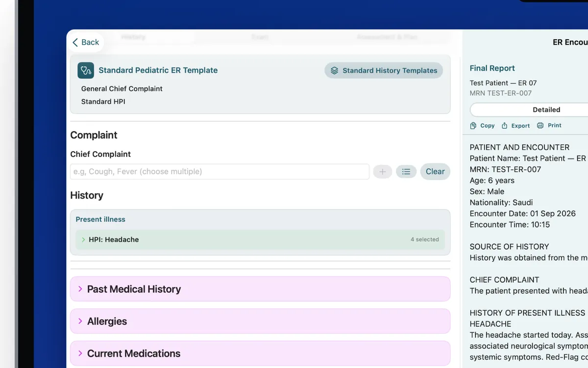Click the Complaint section heading
This screenshot has width=588, height=368.
pos(94,135)
